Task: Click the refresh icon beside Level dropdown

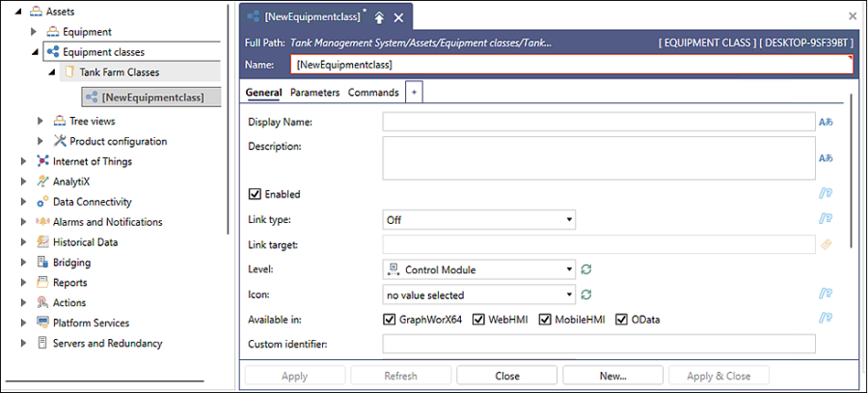Action: tap(586, 269)
